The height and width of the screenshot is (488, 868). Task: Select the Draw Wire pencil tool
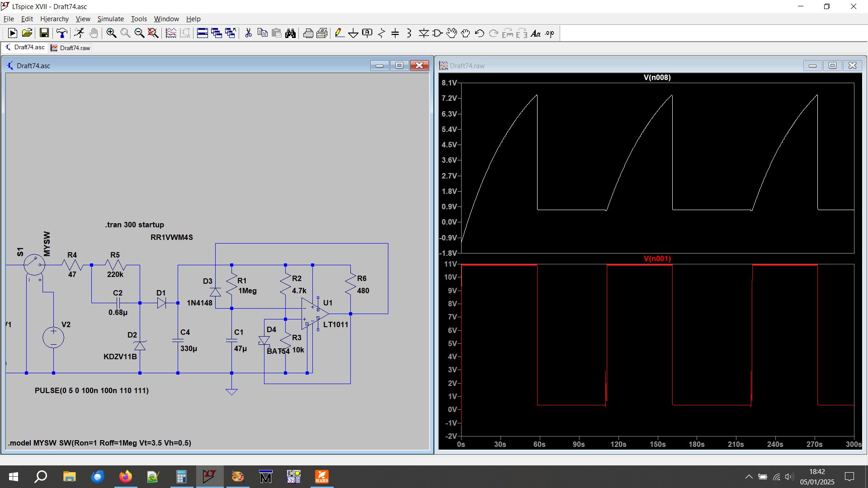point(339,33)
